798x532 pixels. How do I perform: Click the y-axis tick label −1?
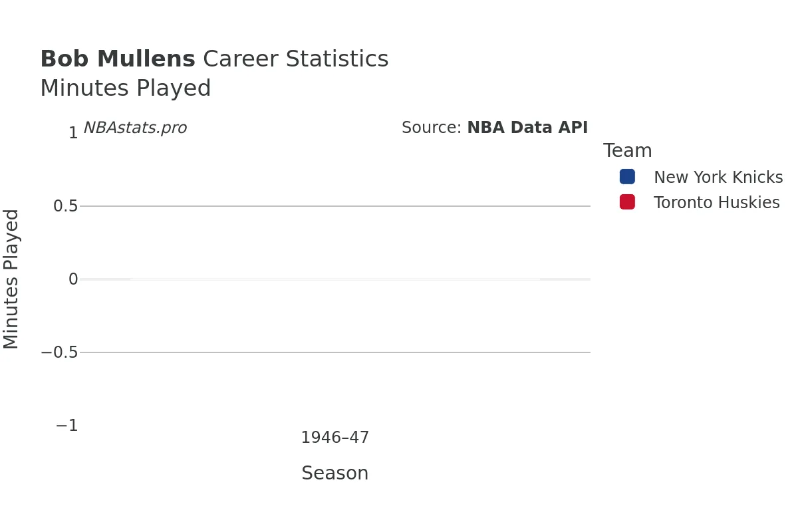click(x=66, y=426)
